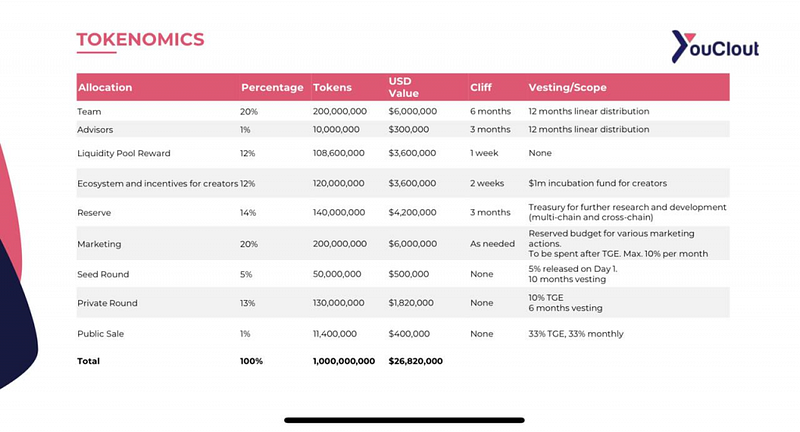The image size is (800, 432).
Task: Click Ecosystem and incentives for creators
Action: 158,183
